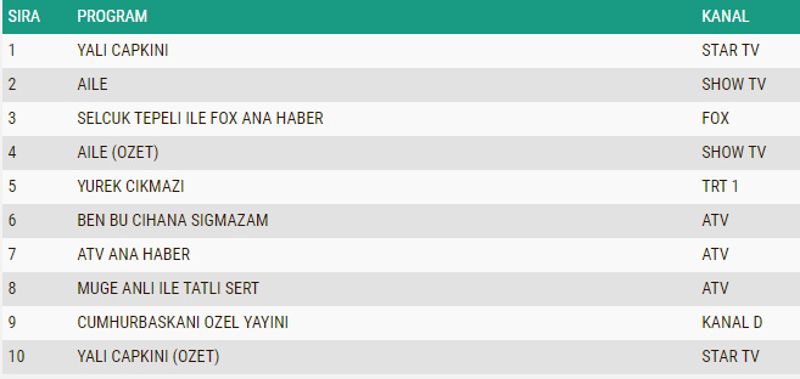This screenshot has height=379, width=800.
Task: Click the FOX channel cell
Action: tap(715, 118)
